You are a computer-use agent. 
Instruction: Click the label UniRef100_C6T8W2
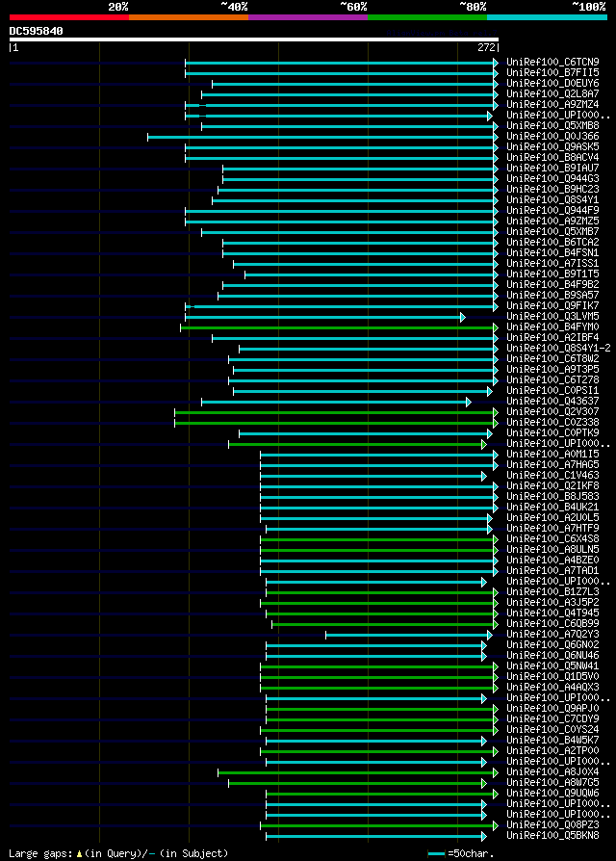click(x=552, y=358)
